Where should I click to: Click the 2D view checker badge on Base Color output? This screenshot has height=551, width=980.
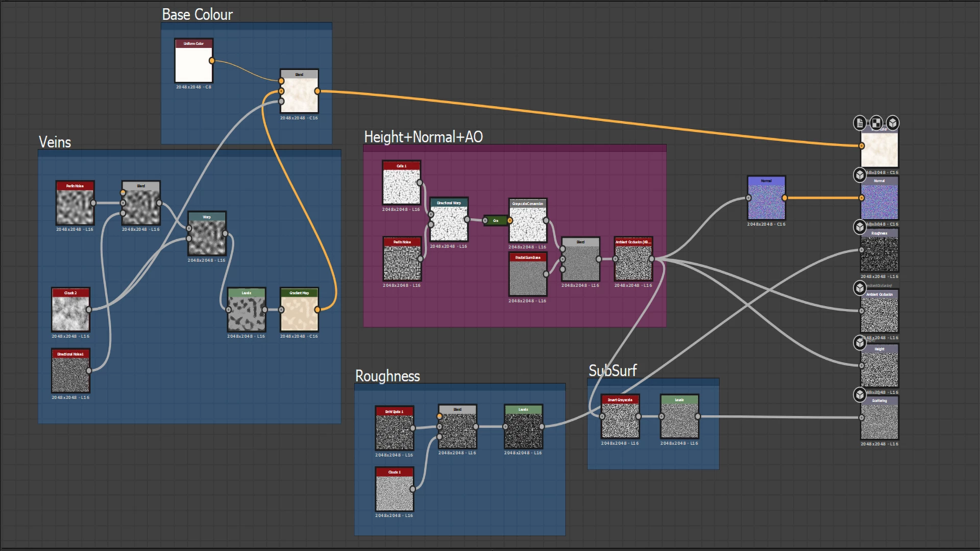tap(876, 123)
